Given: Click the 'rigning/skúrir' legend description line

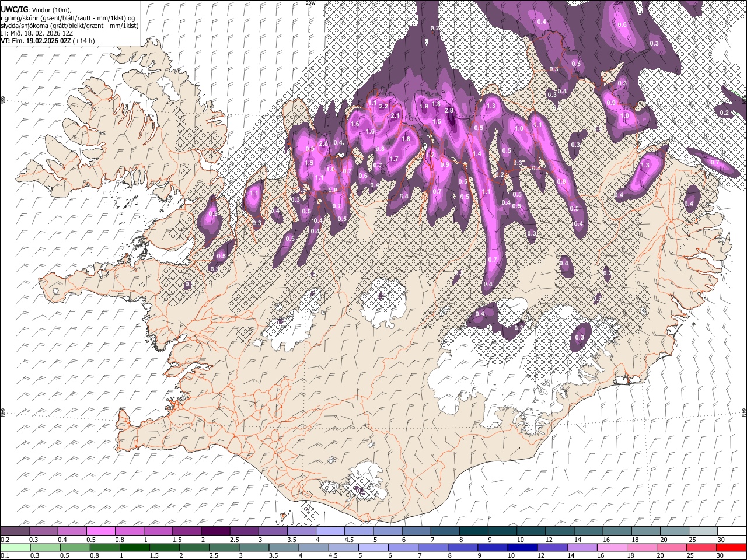Looking at the screenshot, I should 68,18.
